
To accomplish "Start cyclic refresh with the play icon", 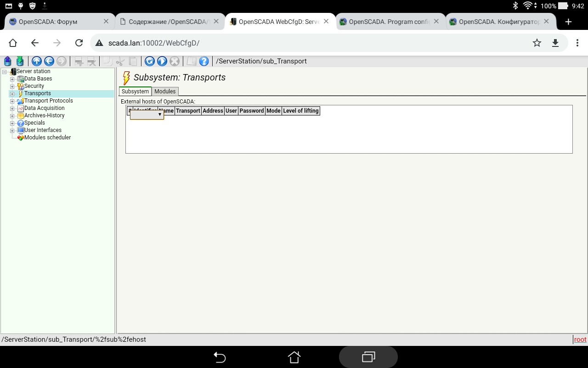I will click(x=162, y=61).
